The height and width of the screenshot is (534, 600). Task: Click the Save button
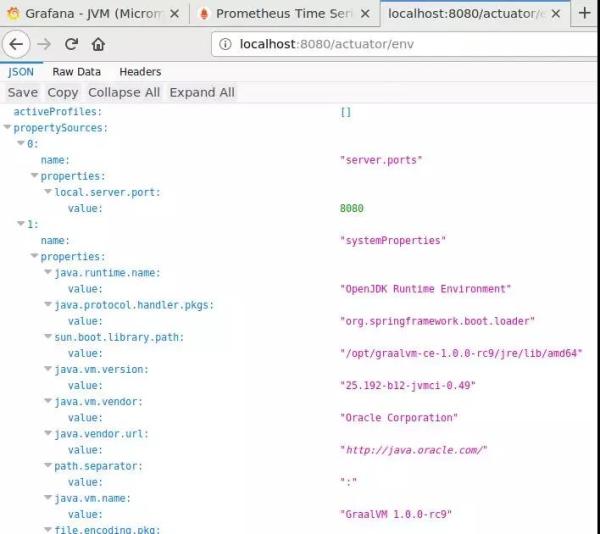point(23,93)
